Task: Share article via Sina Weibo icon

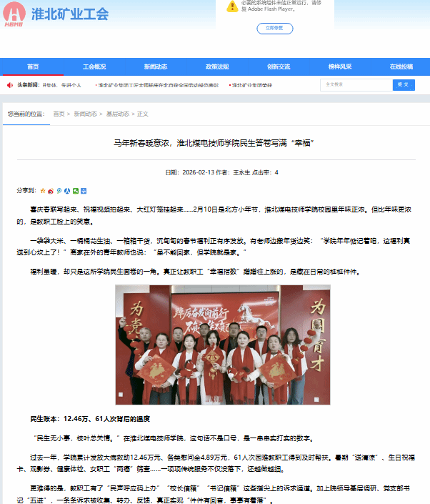Action: [x=51, y=191]
